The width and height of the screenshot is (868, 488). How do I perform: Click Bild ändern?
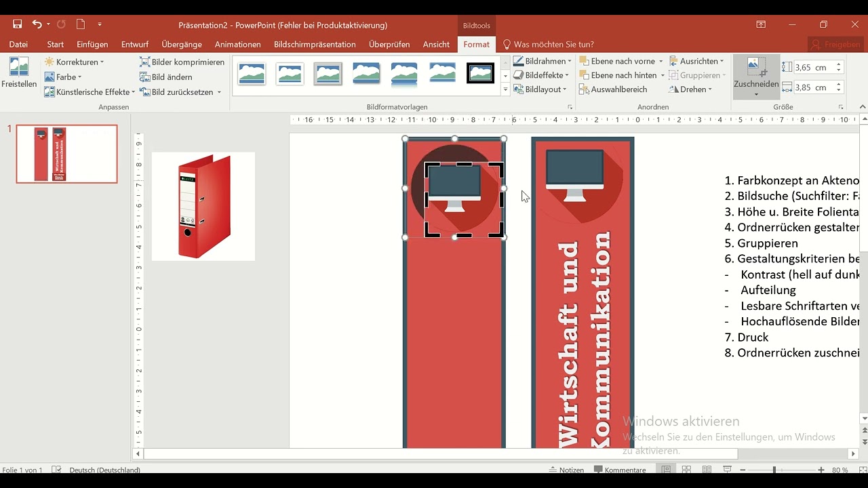point(165,77)
